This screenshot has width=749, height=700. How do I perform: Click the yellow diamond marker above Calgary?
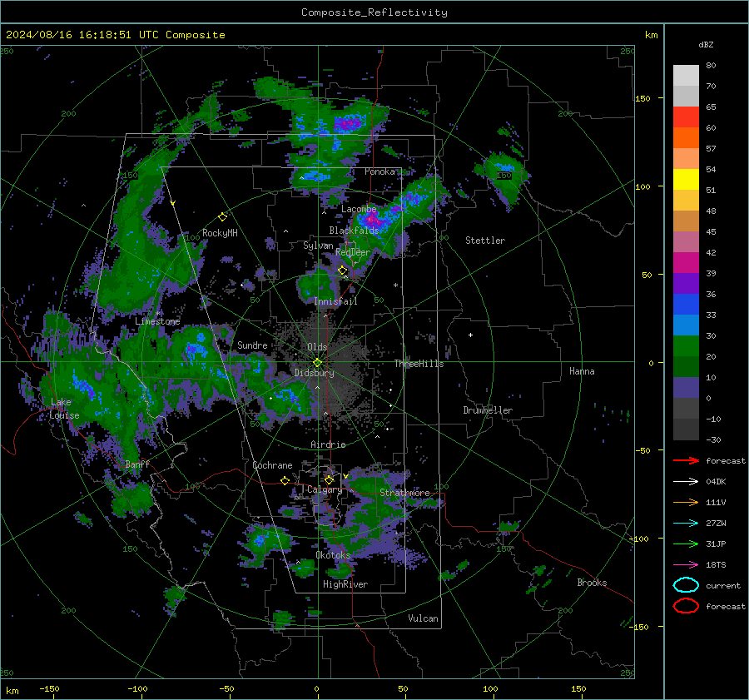tap(329, 479)
